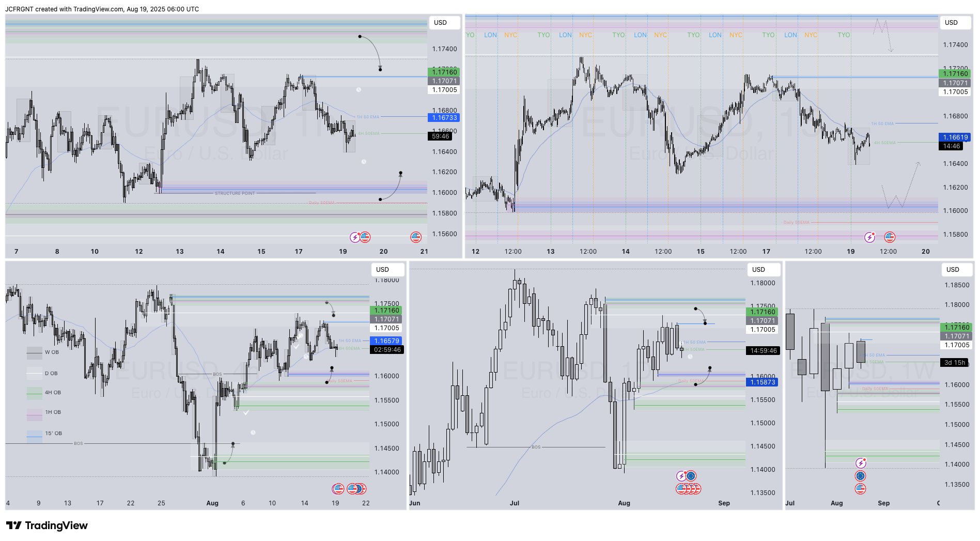Screen dimensions: 980x541
Task: Open lightning event icon in 1D chart
Action: (681, 476)
